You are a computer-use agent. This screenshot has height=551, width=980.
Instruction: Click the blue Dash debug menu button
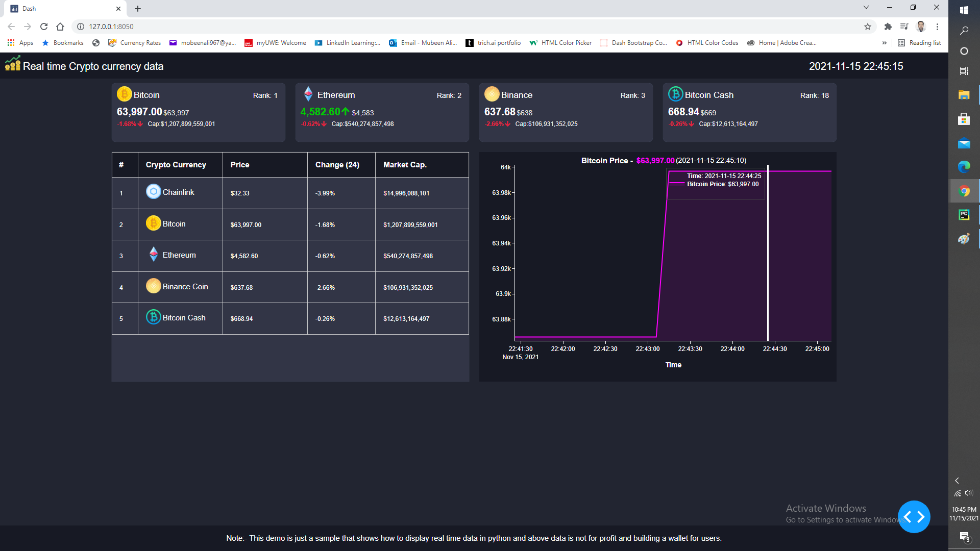914,517
